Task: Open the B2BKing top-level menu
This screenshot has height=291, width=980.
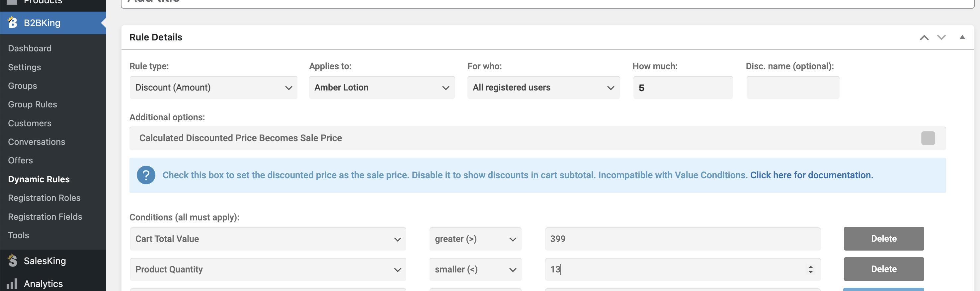Action: [x=53, y=23]
